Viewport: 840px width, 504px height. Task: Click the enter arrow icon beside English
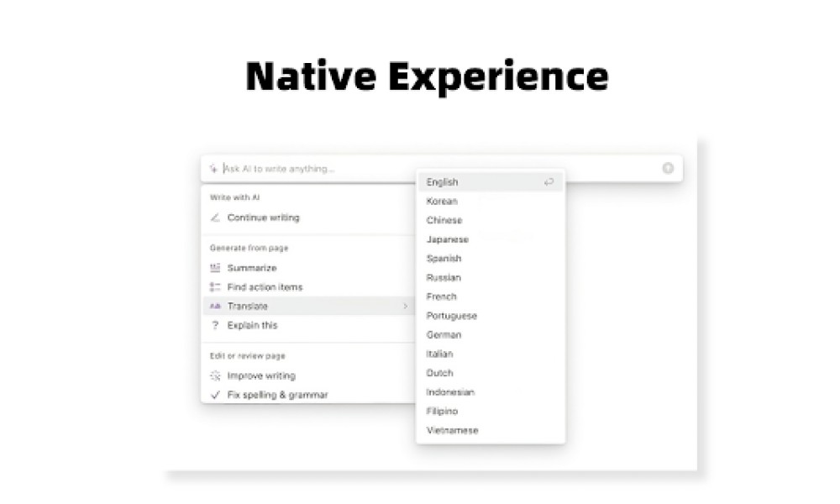[x=549, y=182]
